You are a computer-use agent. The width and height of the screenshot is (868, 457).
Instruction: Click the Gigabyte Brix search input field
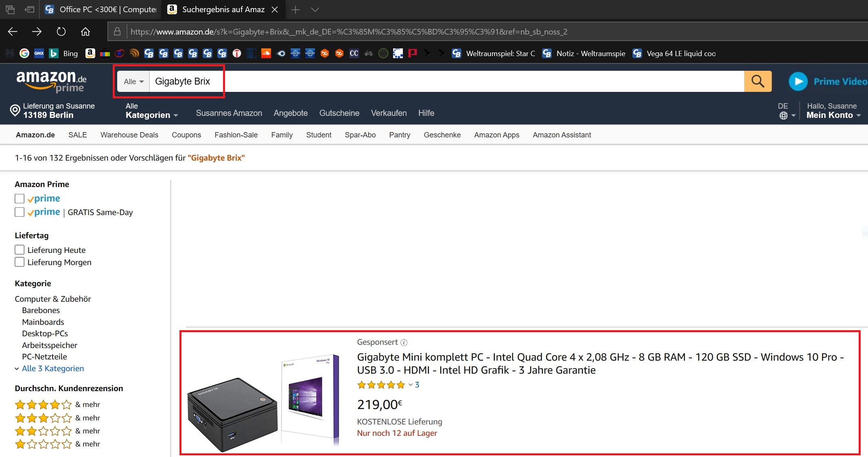[x=447, y=81]
